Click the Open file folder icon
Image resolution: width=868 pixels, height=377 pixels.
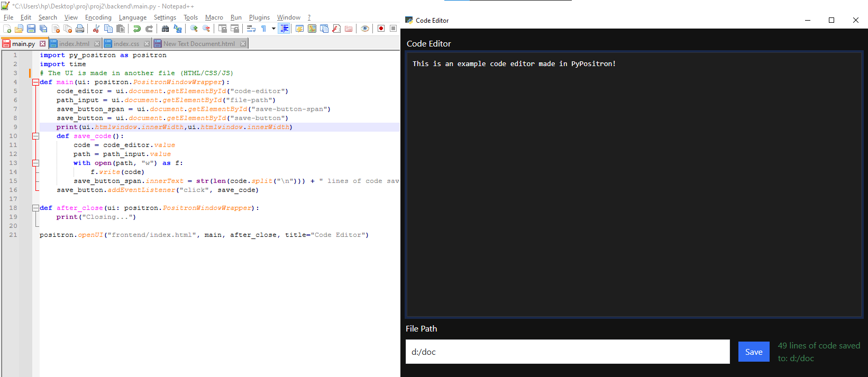pos(19,29)
